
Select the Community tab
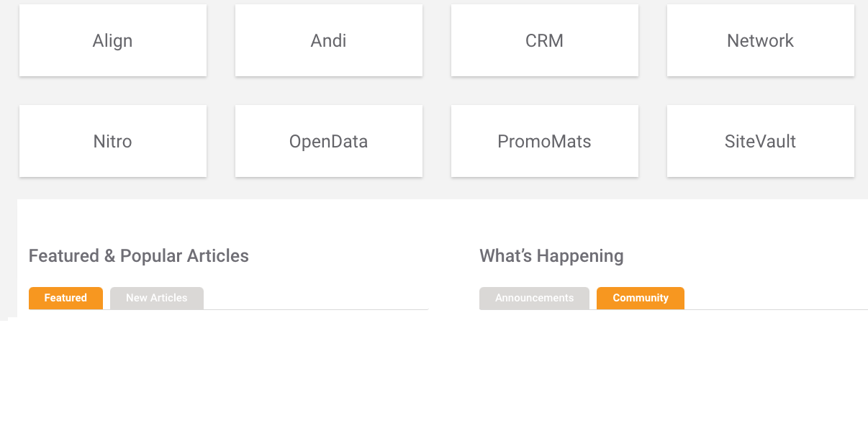point(641,298)
